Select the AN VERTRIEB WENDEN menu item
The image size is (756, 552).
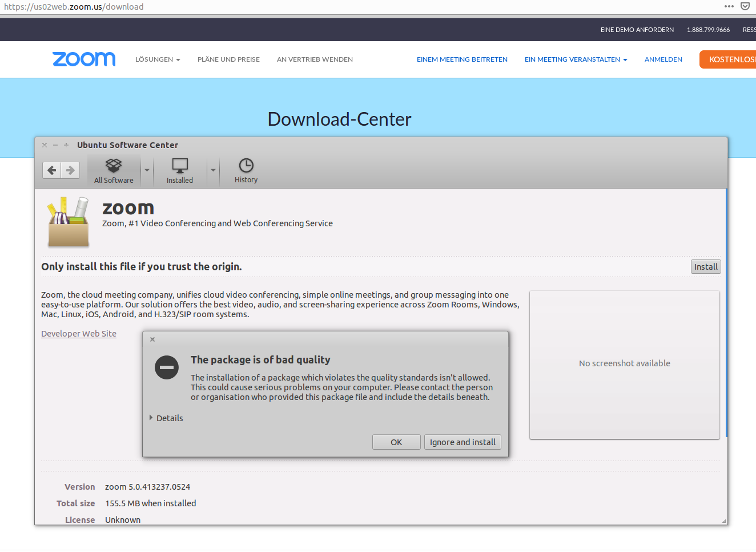pyautogui.click(x=315, y=59)
